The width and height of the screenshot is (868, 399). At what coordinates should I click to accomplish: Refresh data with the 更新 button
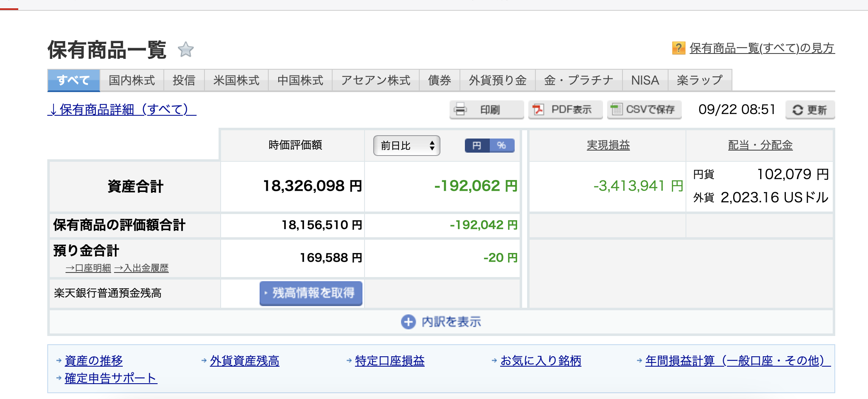pyautogui.click(x=810, y=110)
